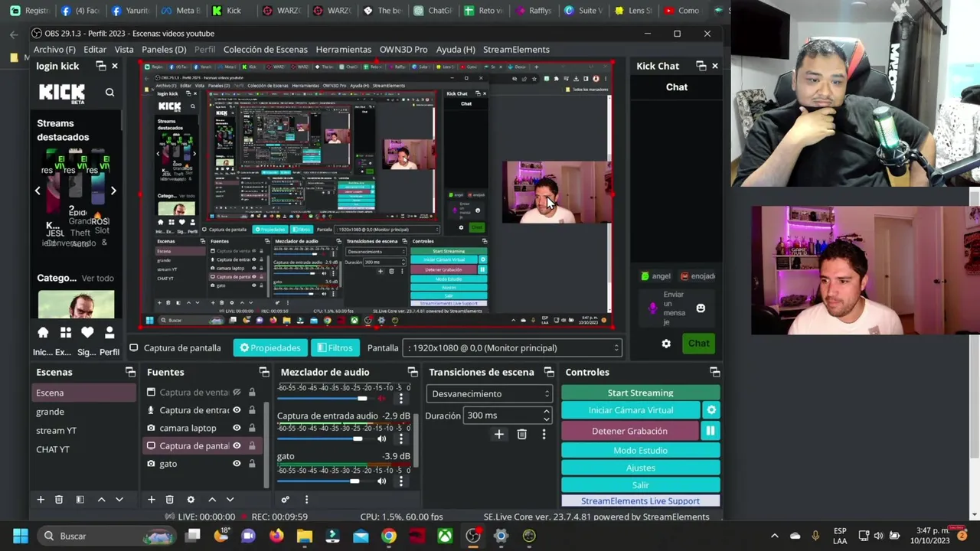Click Iniciar Cámara Virtual button

coord(631,410)
